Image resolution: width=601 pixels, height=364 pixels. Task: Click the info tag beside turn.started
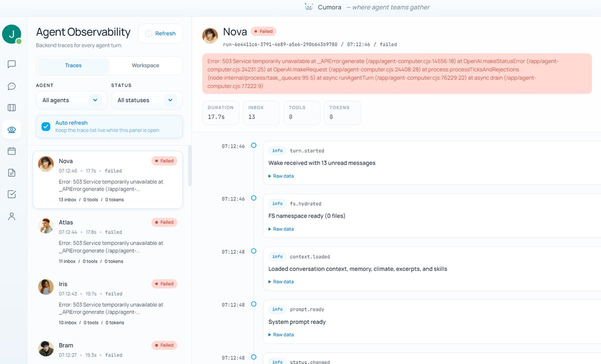point(277,151)
